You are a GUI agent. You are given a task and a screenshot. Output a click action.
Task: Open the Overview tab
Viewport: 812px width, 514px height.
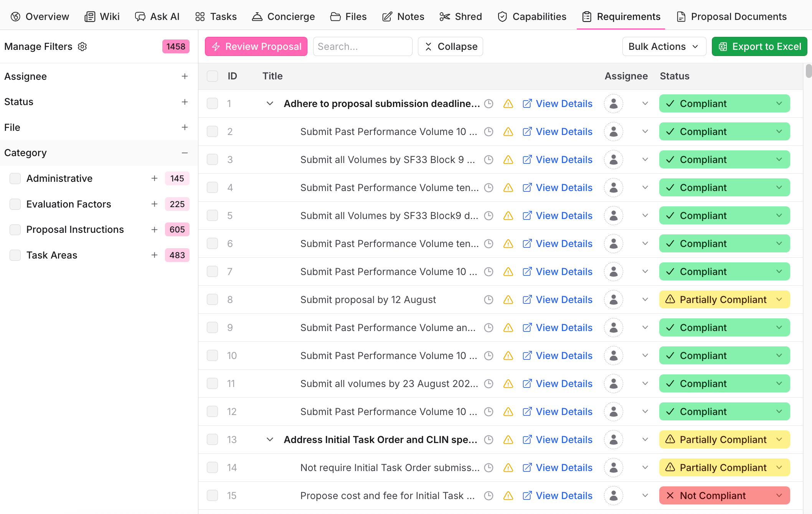[40, 16]
